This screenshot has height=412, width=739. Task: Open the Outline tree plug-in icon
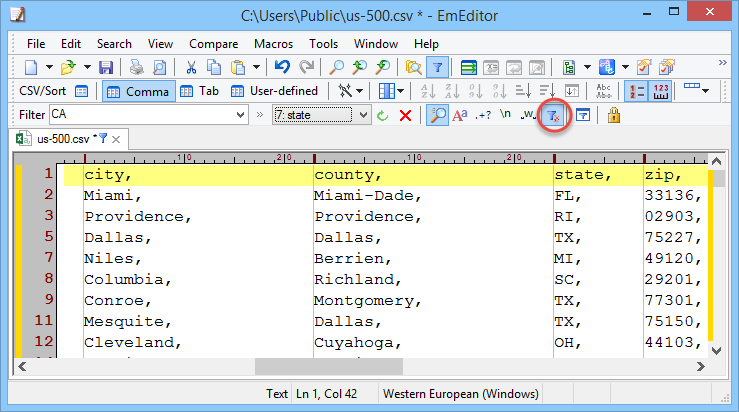tap(569, 67)
